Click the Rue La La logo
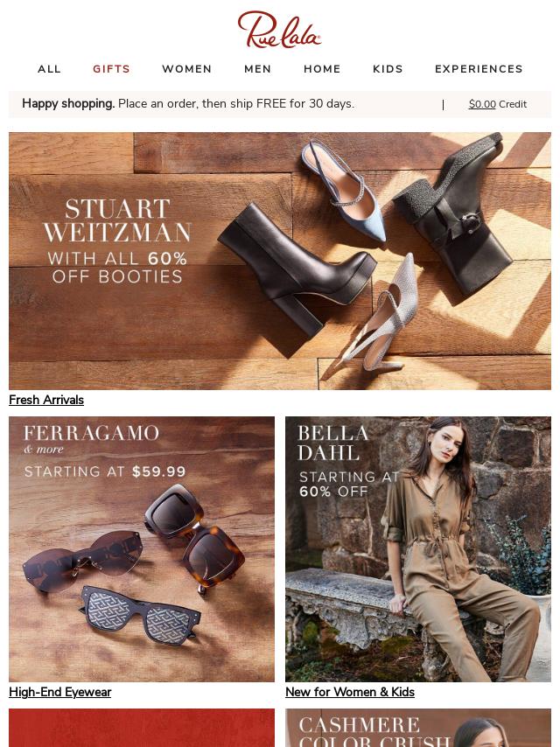 pyautogui.click(x=280, y=30)
